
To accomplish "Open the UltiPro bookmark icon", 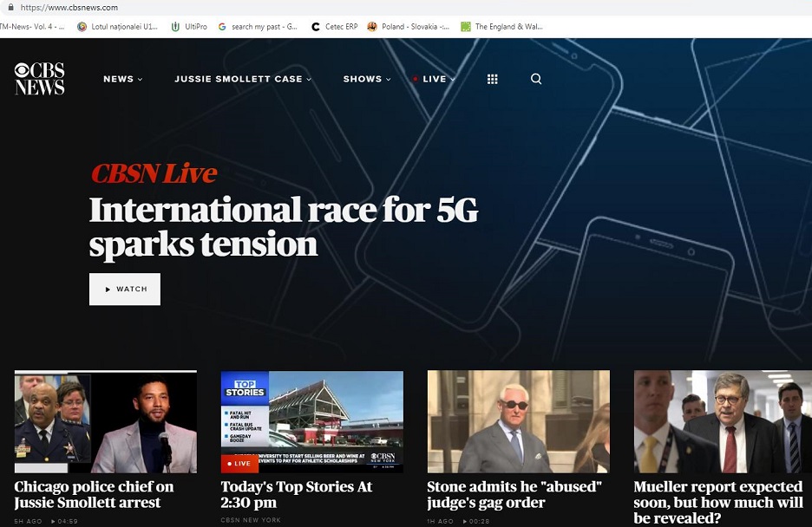I will (x=175, y=26).
